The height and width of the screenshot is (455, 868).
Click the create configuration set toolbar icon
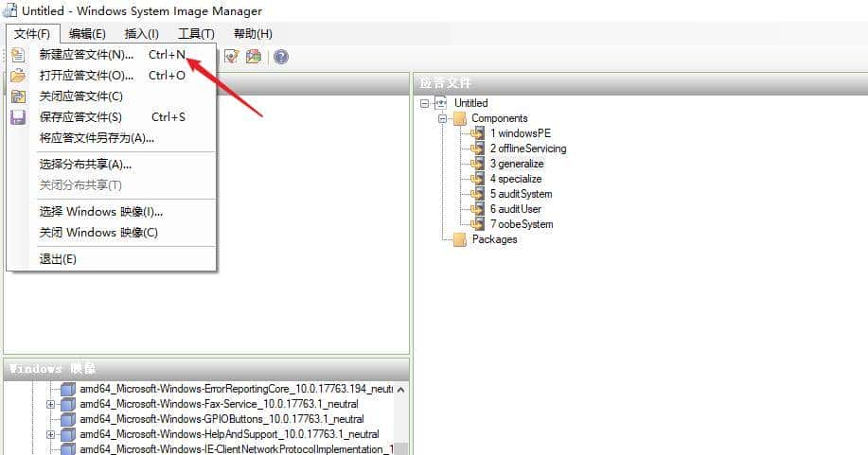coord(254,56)
